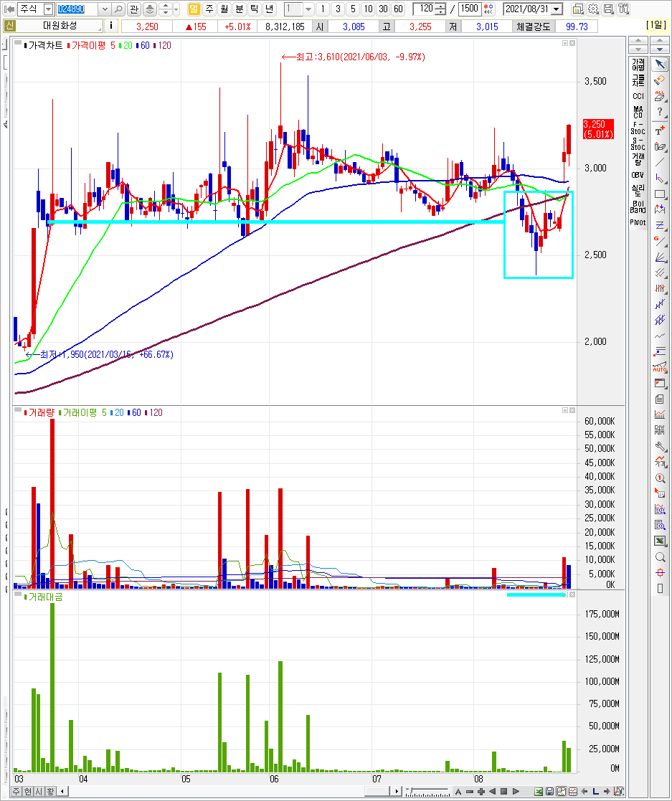Click the AUTO trendline icon
Viewport: 672px width, 801px height.
pyautogui.click(x=660, y=367)
